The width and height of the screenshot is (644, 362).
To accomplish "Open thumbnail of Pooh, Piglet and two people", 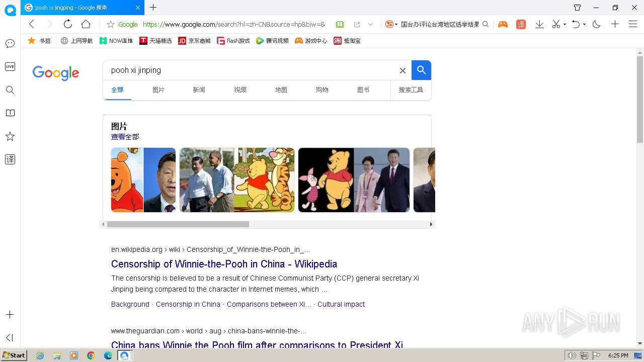I will pyautogui.click(x=354, y=180).
